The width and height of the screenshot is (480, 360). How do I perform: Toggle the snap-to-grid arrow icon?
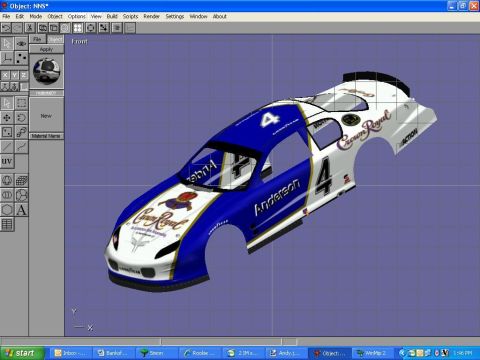pos(104,28)
